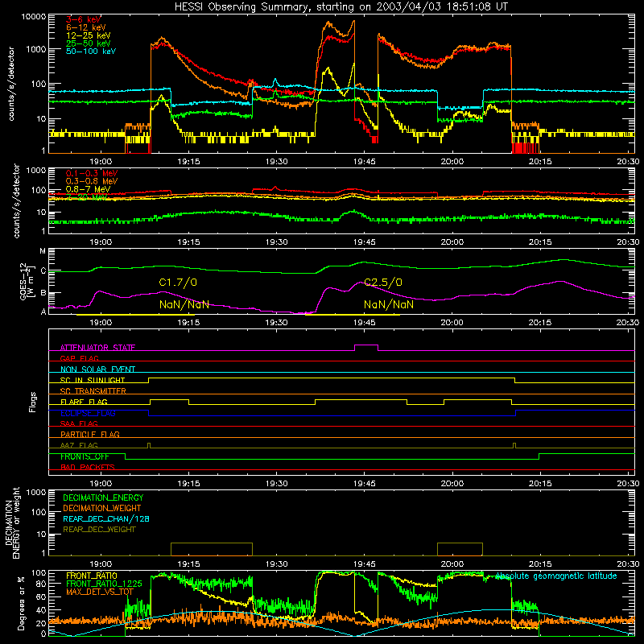This screenshot has height=644, width=644.
Task: Click the green 7-20 MeV legend label
Action: 87,197
